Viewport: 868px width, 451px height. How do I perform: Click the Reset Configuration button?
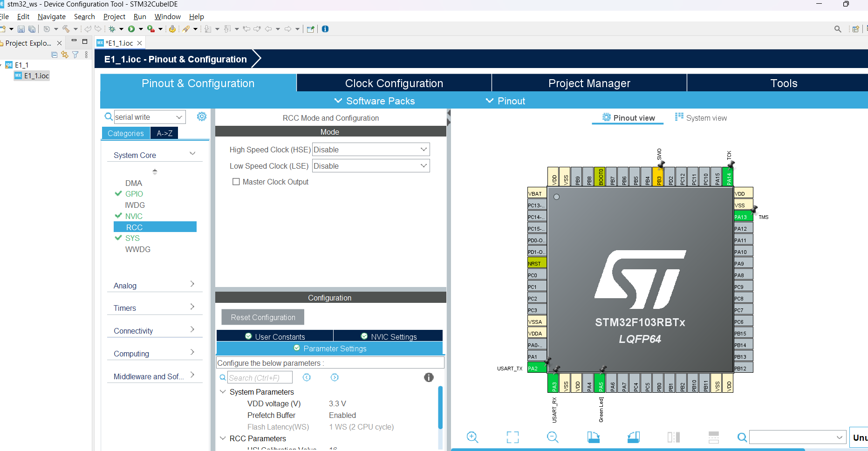click(263, 317)
